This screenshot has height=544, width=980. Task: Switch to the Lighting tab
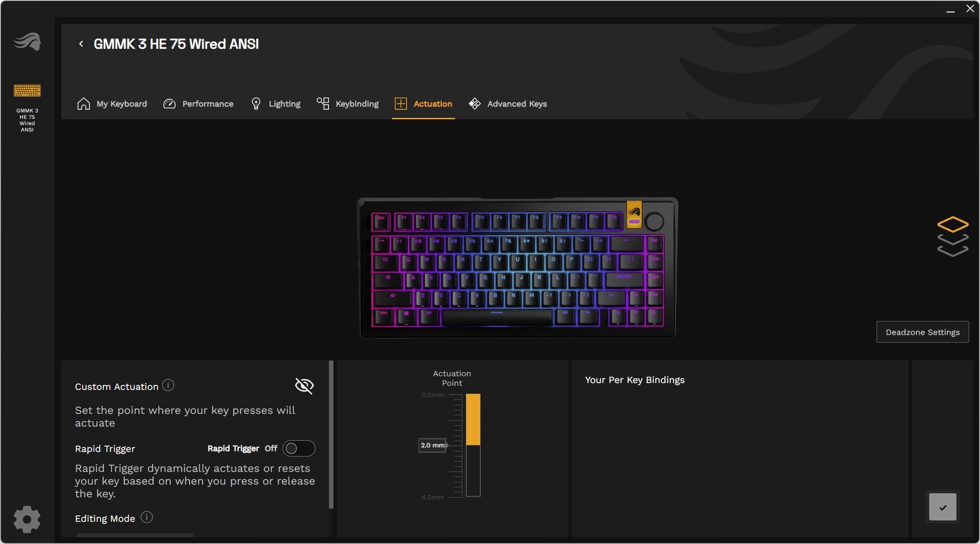(275, 104)
